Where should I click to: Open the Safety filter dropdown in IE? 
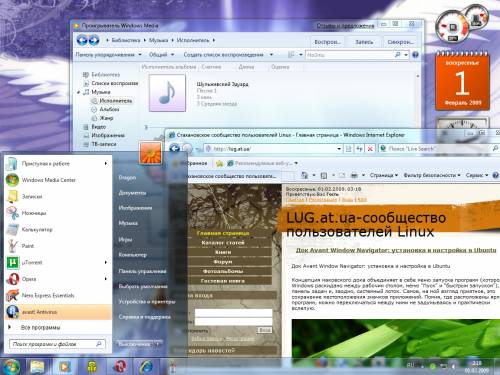coord(432,175)
